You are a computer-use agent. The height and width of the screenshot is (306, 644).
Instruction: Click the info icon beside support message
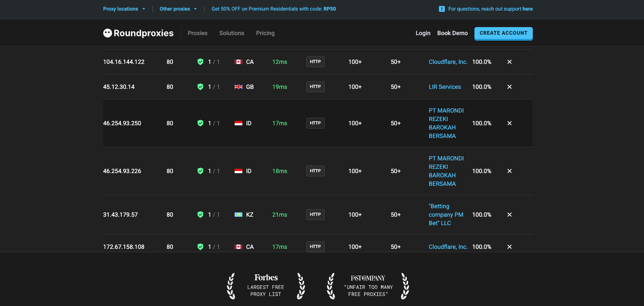click(442, 9)
